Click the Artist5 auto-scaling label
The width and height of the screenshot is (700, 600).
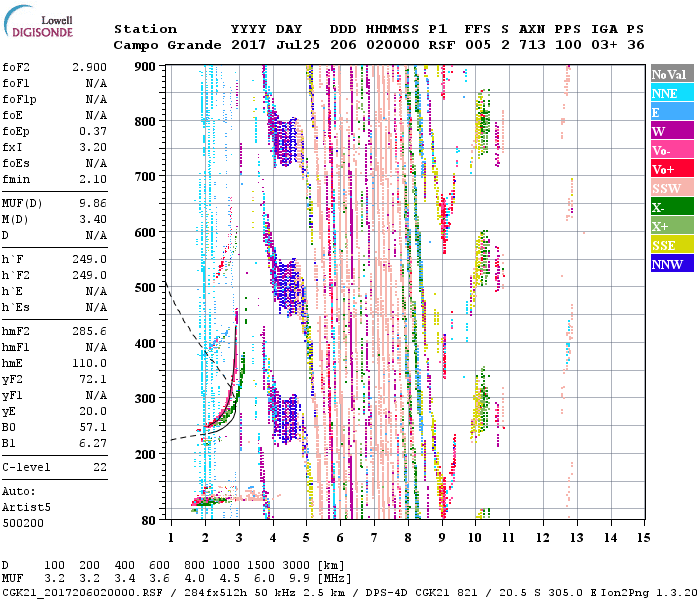pyautogui.click(x=25, y=507)
